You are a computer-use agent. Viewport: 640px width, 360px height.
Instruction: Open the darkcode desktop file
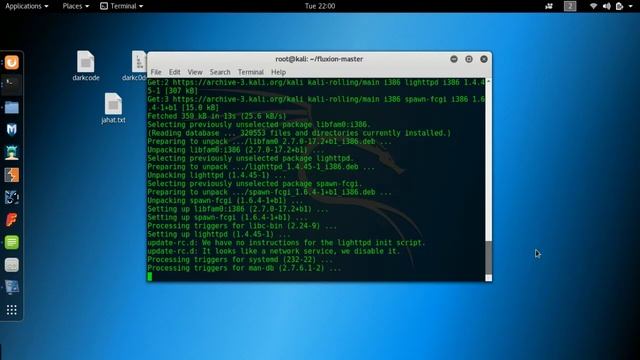tap(86, 66)
